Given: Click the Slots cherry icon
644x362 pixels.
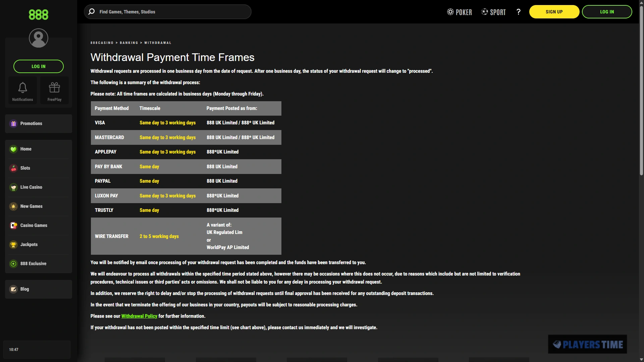Looking at the screenshot, I should click(13, 168).
